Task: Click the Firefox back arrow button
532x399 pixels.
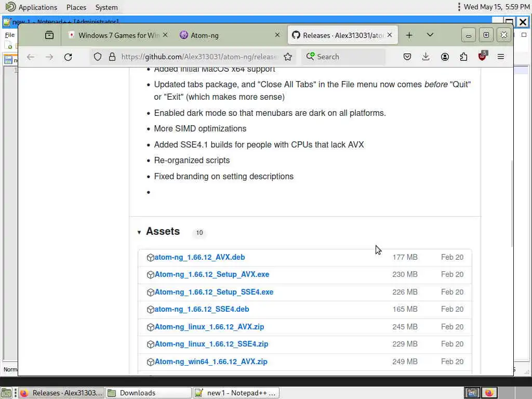Action: (x=31, y=57)
